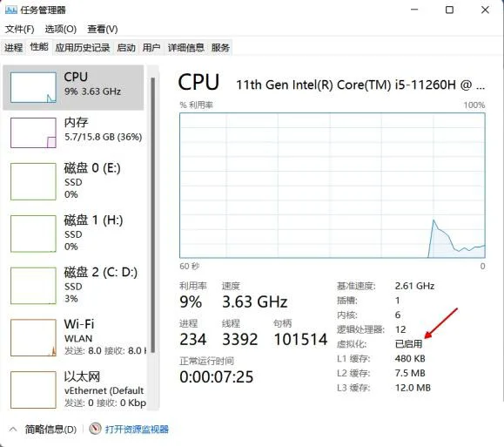Click the resource monitor icon at bottom
This screenshot has height=447, width=504.
coord(95,429)
